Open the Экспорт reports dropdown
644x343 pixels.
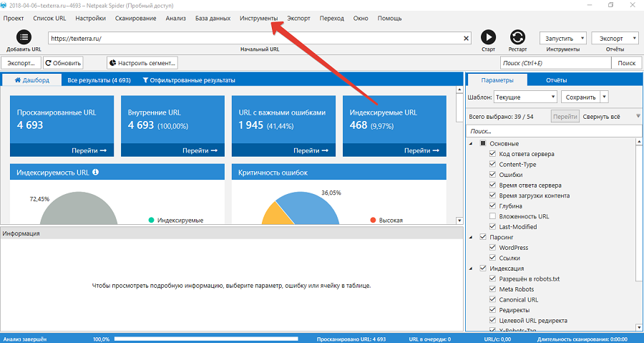point(615,38)
